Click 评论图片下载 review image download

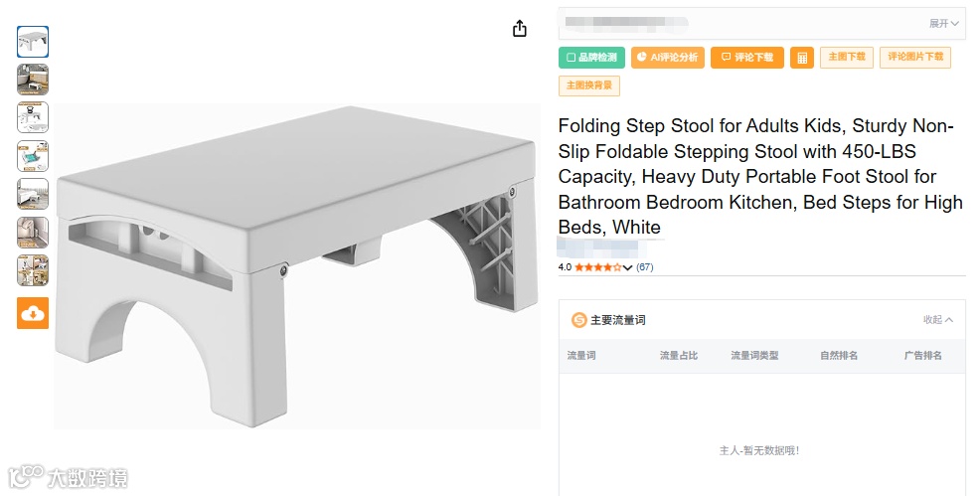914,57
